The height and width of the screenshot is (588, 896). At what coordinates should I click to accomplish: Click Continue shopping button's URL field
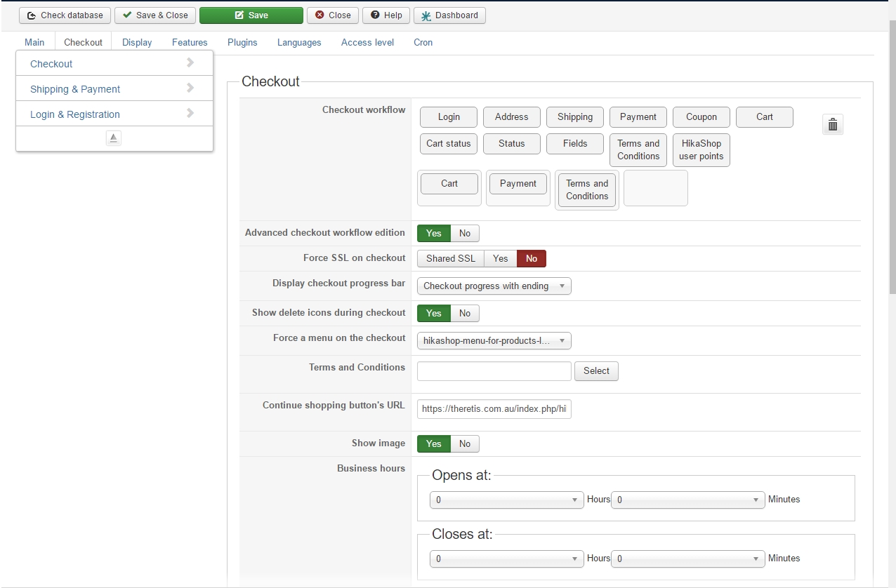point(494,409)
